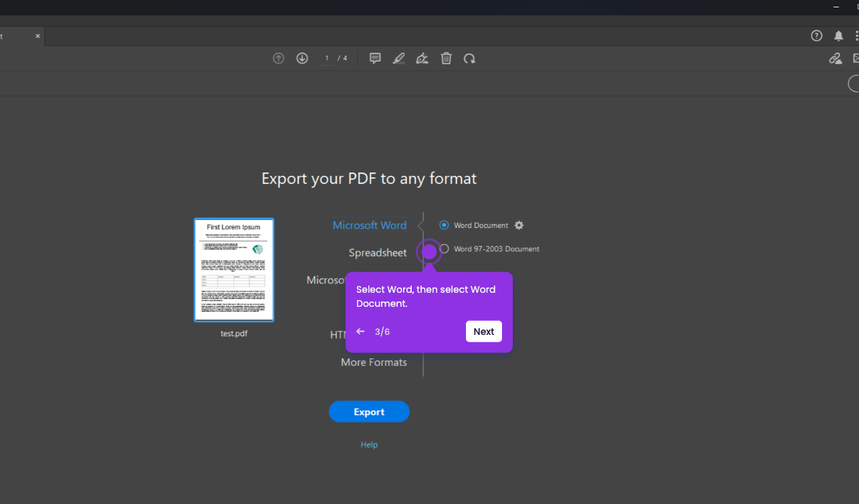Viewport: 859px width, 504px height.
Task: Click the test.pdf file name
Action: pos(234,334)
